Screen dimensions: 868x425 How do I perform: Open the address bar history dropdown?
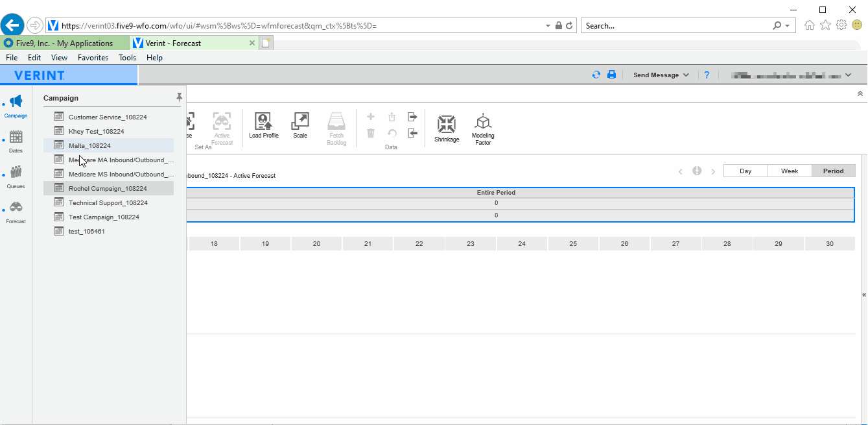tap(549, 26)
